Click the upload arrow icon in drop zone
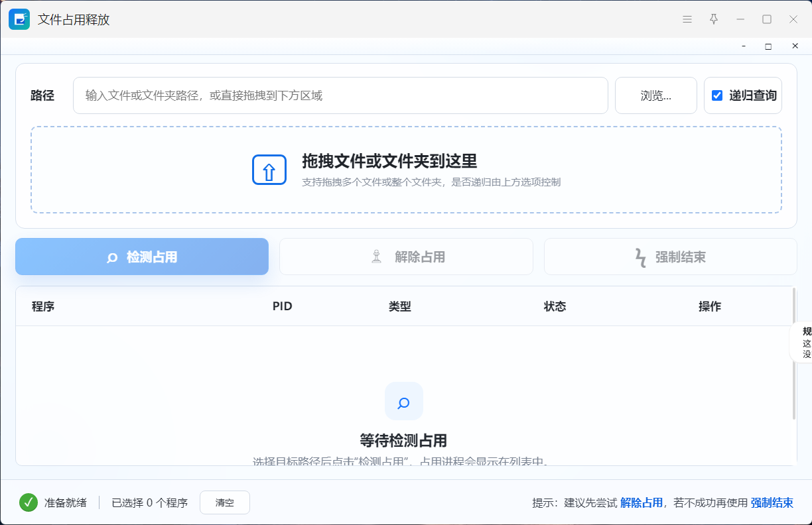Image resolution: width=812 pixels, height=525 pixels. pos(269,170)
